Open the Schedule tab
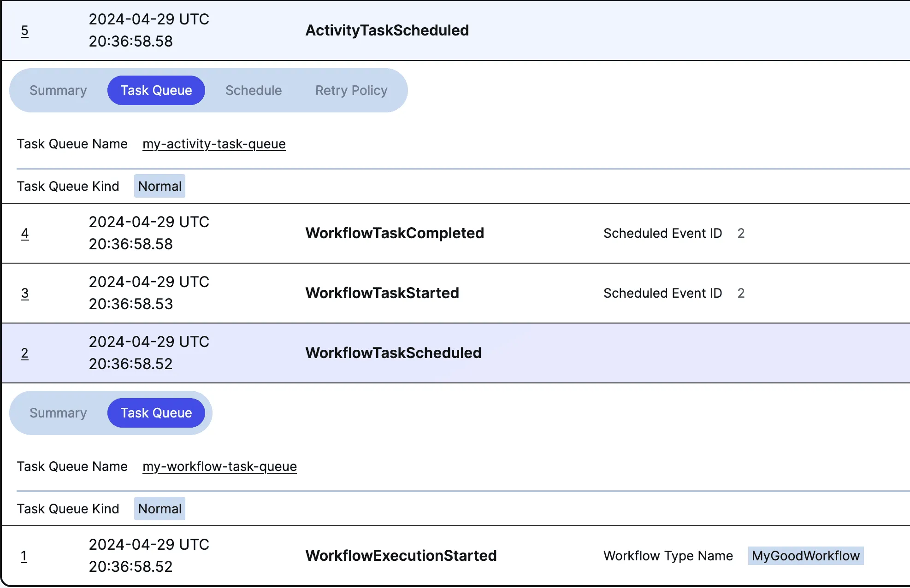The image size is (910, 588). pyautogui.click(x=254, y=90)
